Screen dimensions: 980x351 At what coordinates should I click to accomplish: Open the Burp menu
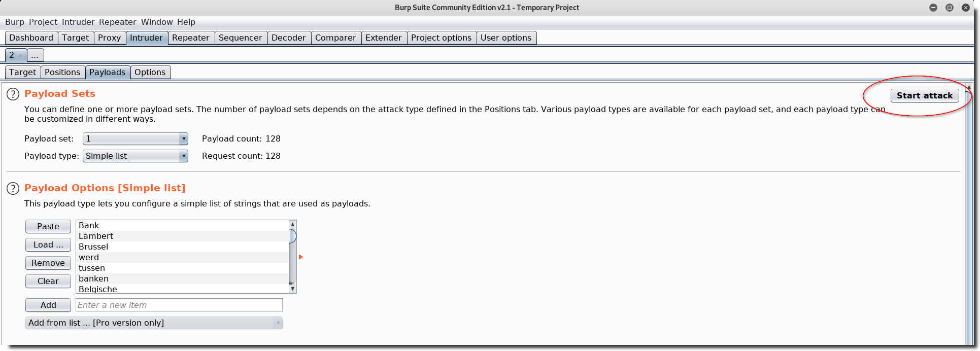pyautogui.click(x=15, y=22)
